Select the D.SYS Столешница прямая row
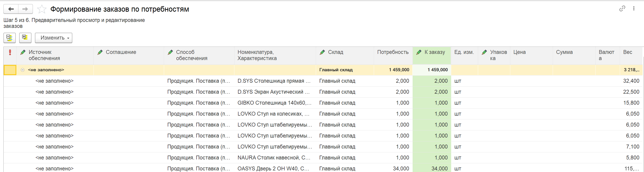644x172 pixels. click(274, 81)
